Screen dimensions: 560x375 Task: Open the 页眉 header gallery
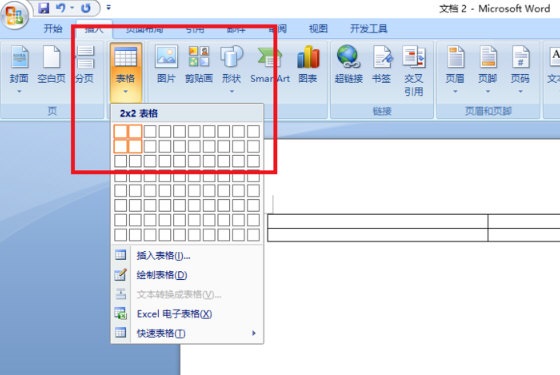click(455, 69)
